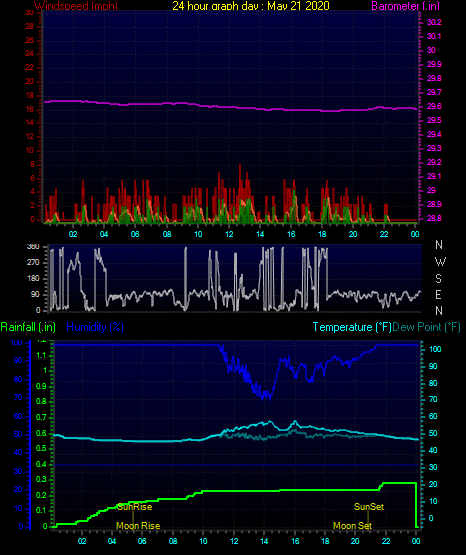Click the Moon Rise marker label

coord(138,526)
